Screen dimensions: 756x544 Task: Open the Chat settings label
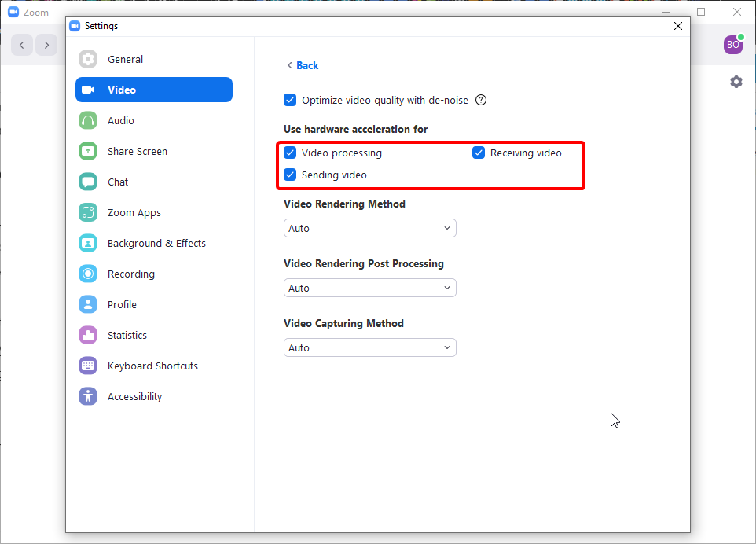click(x=118, y=182)
